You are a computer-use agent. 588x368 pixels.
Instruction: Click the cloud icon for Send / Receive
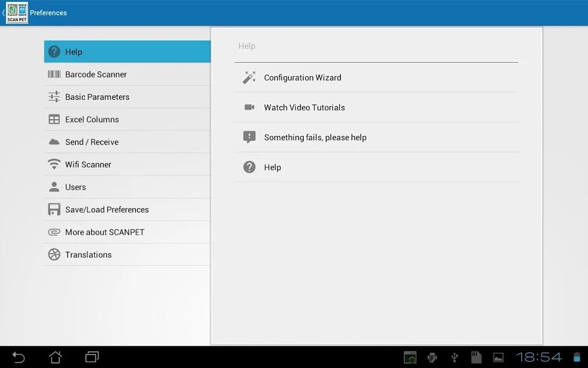(x=54, y=141)
